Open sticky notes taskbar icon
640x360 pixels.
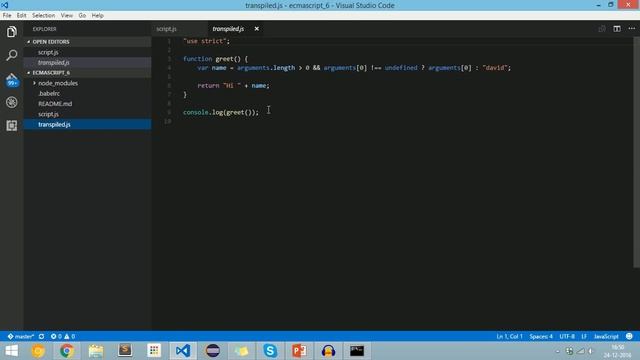(241, 351)
